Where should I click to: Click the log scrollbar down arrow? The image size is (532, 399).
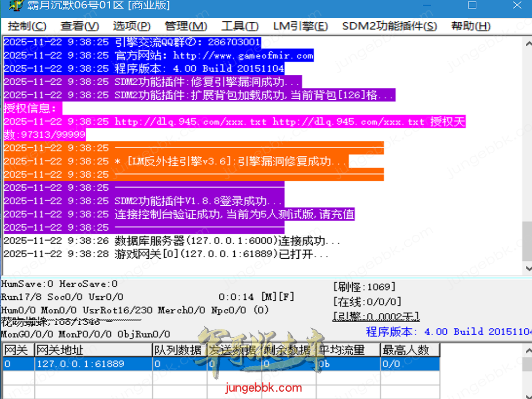click(x=527, y=268)
